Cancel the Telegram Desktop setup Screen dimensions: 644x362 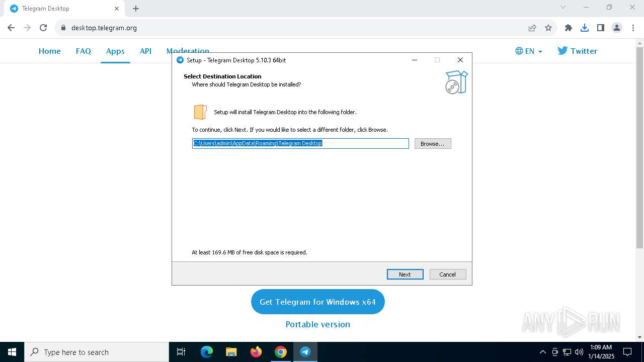pos(448,275)
